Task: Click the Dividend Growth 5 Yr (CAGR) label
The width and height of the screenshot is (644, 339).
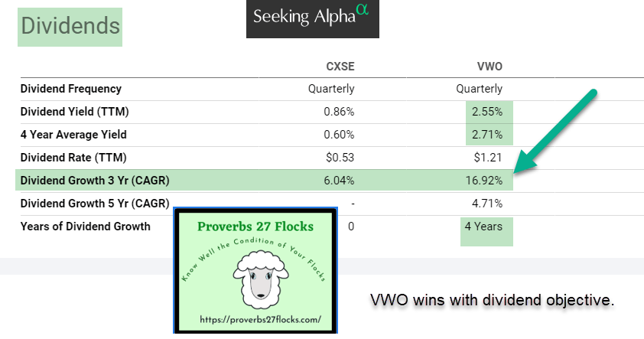Action: [95, 204]
